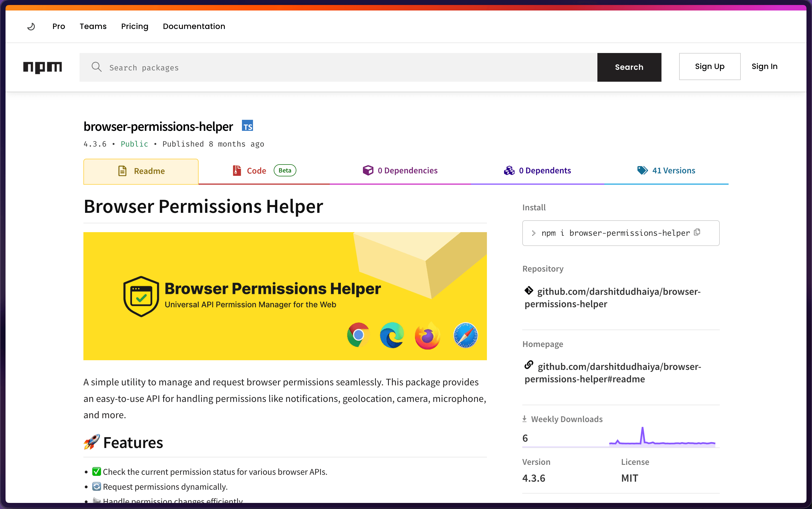Click the MIT license value

coord(629,478)
